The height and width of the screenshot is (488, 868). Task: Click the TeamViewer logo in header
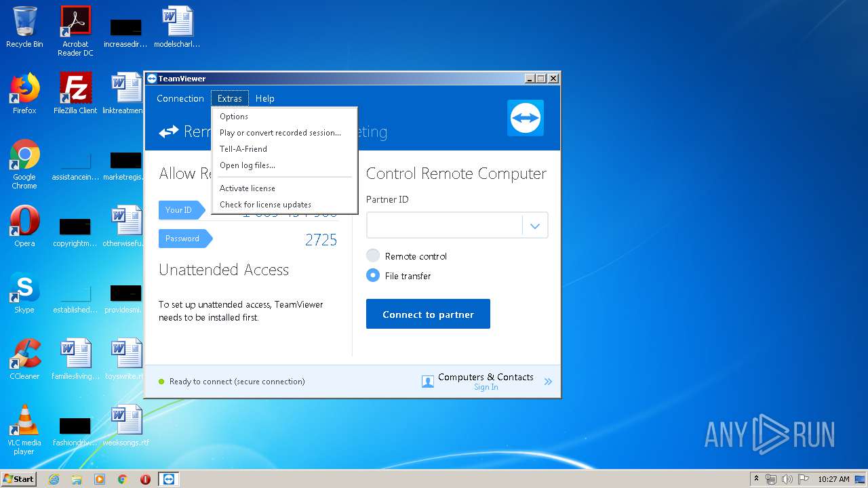[526, 118]
